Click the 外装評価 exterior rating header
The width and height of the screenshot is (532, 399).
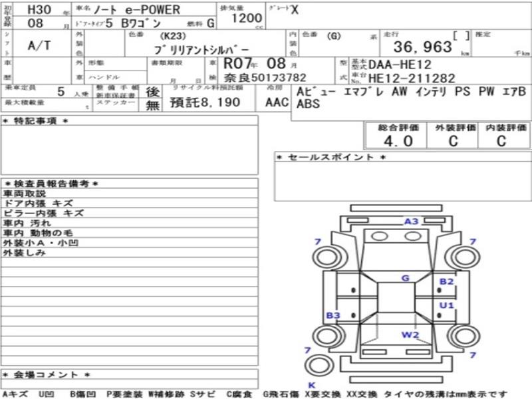click(456, 128)
